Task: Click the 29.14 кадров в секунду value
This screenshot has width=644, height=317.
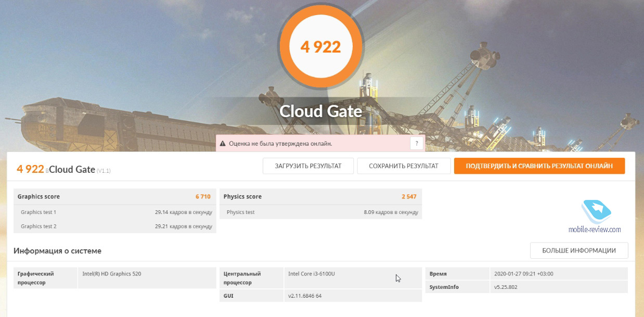Action: pyautogui.click(x=183, y=212)
